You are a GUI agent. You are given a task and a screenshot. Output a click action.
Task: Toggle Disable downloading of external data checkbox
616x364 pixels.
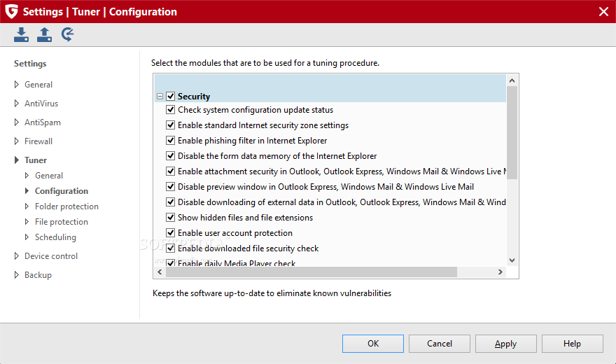pos(171,202)
